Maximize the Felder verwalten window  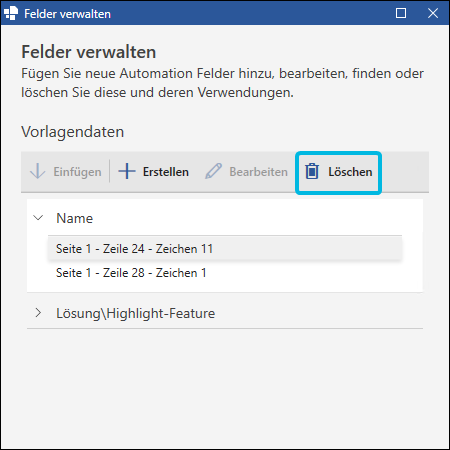pos(401,13)
